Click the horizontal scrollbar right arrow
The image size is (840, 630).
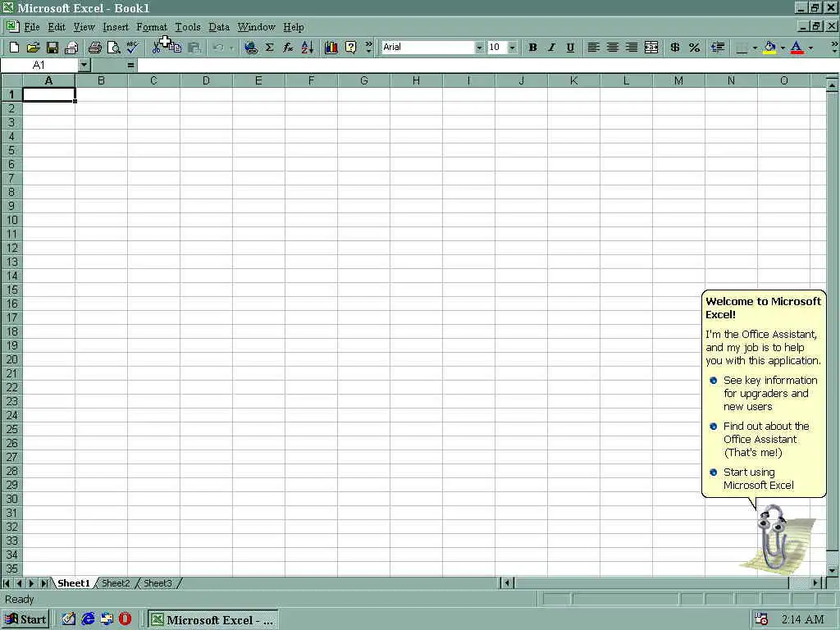(x=816, y=583)
